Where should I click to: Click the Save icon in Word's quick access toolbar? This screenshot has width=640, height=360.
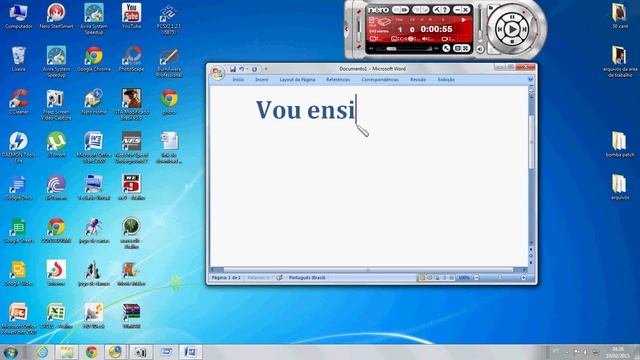(x=233, y=69)
